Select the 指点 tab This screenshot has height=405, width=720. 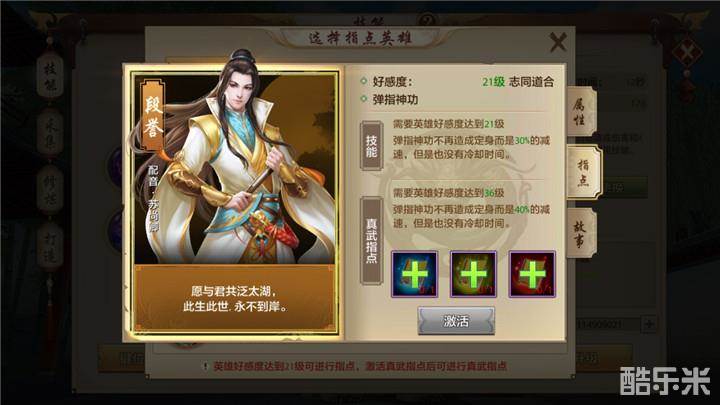584,172
